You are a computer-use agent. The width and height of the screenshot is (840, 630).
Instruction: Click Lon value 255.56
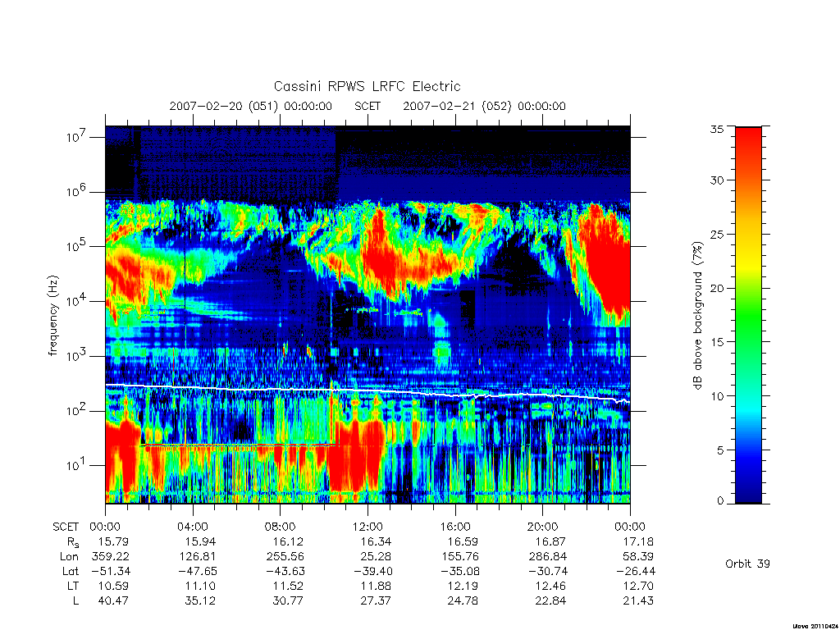point(285,557)
